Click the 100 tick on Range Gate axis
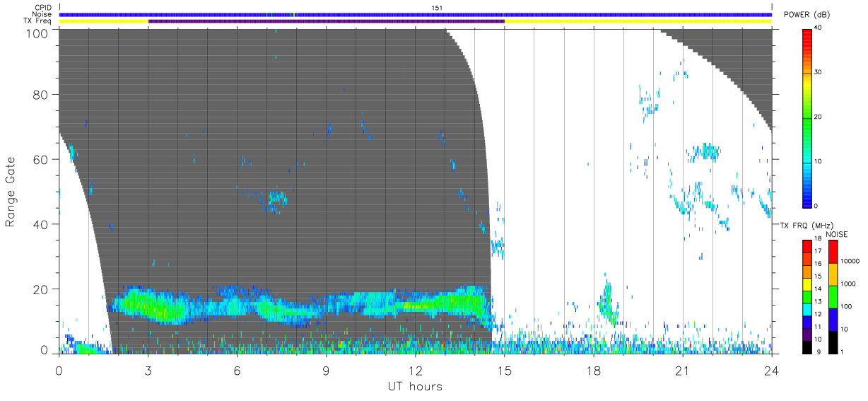The image size is (868, 401). click(x=38, y=33)
